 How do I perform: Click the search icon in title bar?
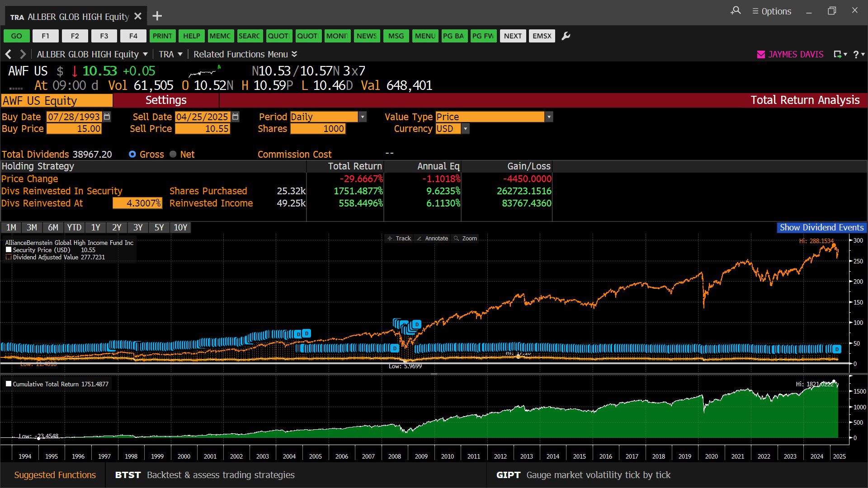coord(736,10)
